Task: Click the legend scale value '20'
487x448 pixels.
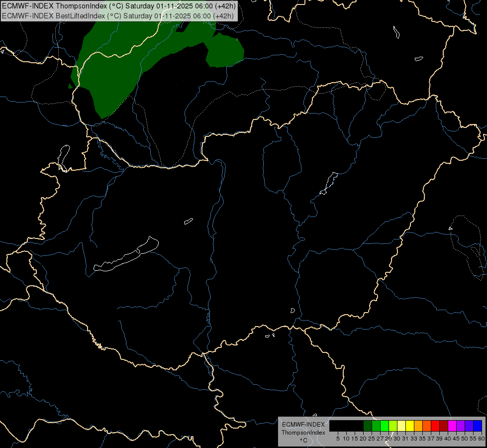Action: point(363,439)
